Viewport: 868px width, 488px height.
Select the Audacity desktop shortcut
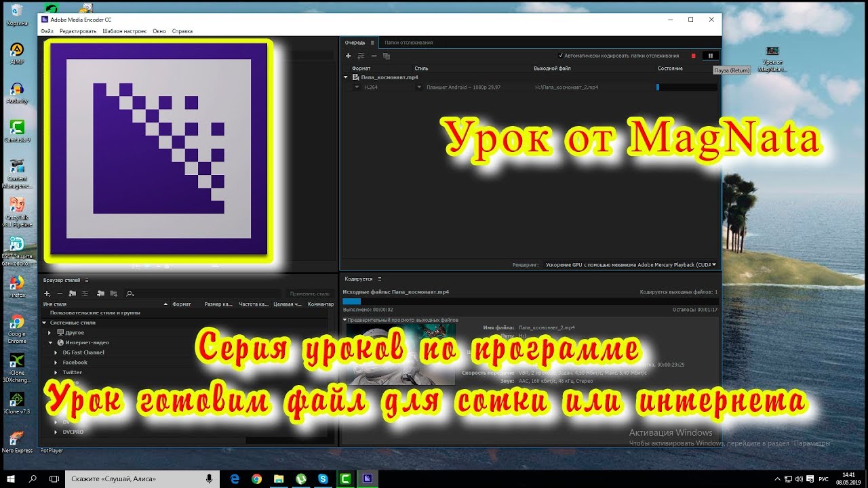[x=17, y=93]
